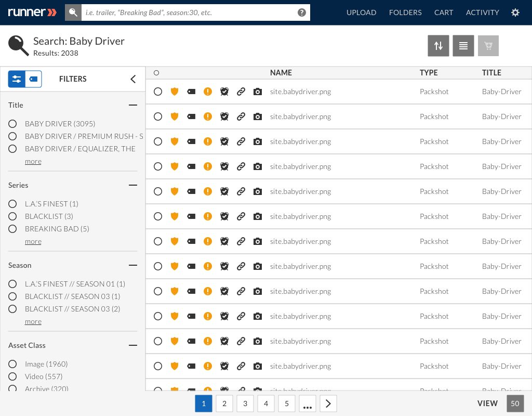
Task: Show more Series filter options
Action: click(33, 241)
